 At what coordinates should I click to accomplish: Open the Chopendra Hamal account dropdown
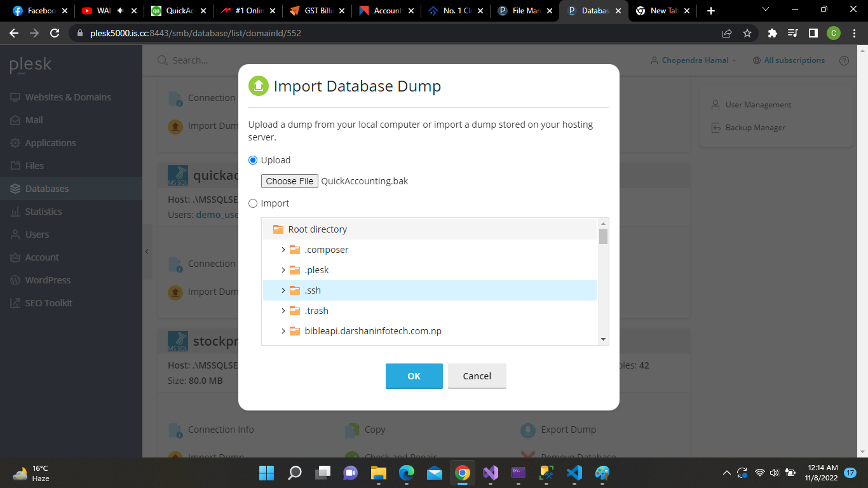(x=694, y=60)
